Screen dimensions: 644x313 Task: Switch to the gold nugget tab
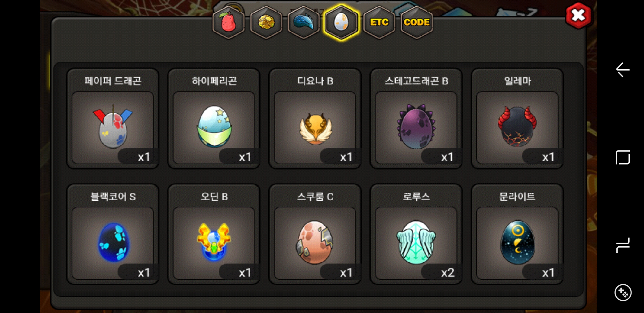pos(266,22)
